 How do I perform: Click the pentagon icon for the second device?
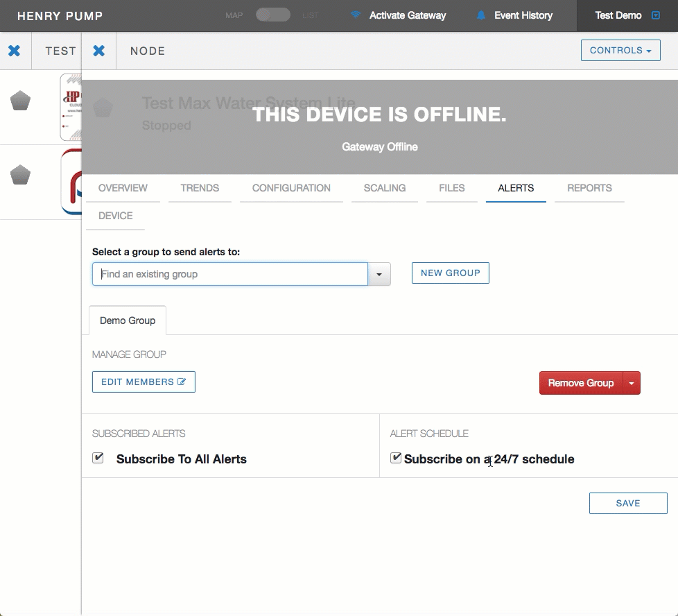[20, 175]
